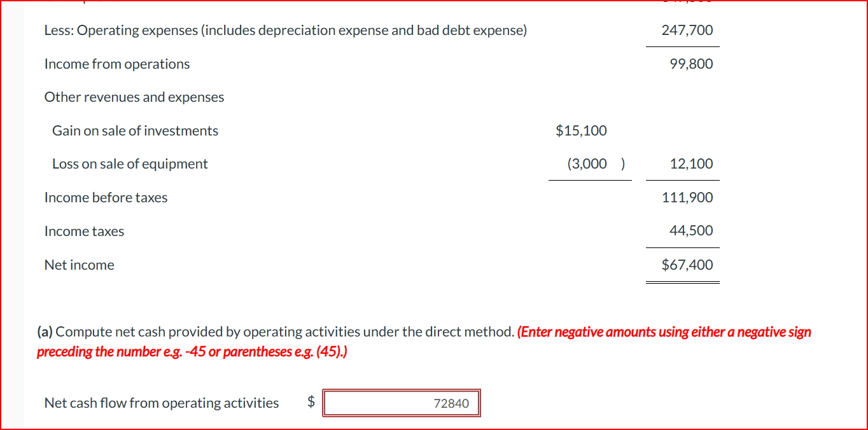Click the Other revenues and expenses heading
The width and height of the screenshot is (868, 430).
coord(134,97)
